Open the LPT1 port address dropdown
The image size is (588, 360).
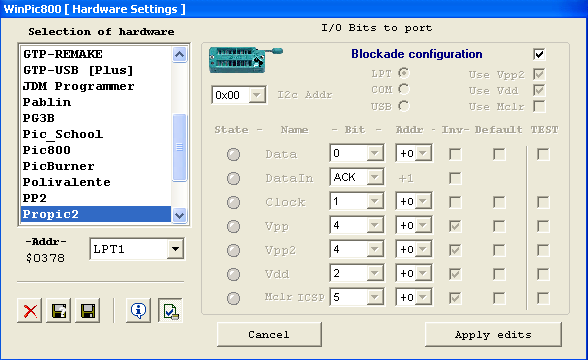(x=176, y=249)
